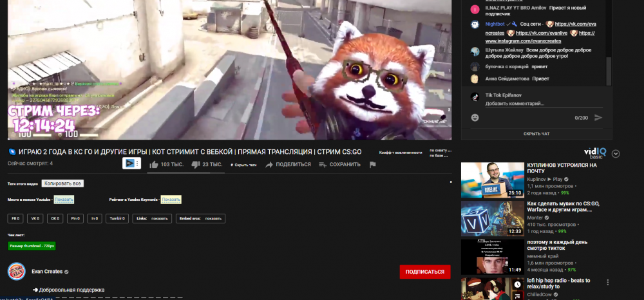The image size is (644, 300).
Task: Show the Links list via показать
Action: [x=159, y=218]
